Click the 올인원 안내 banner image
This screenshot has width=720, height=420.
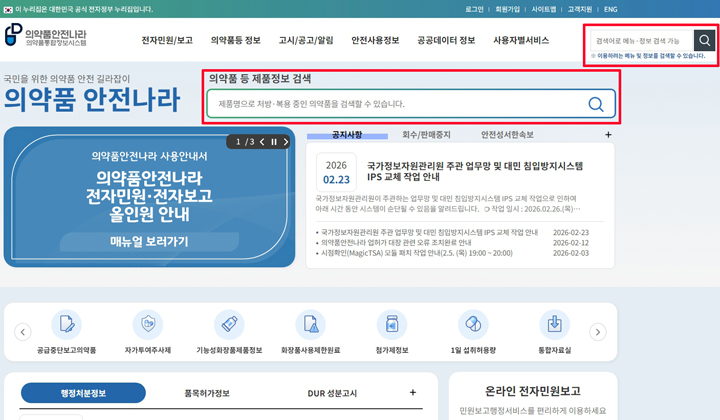(x=149, y=197)
